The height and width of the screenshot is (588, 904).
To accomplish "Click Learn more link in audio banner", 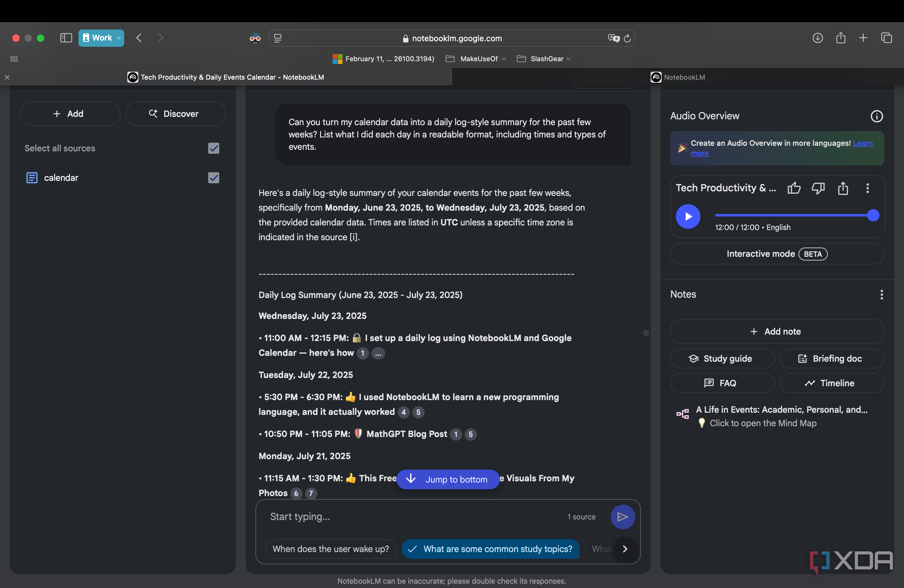I will click(862, 143).
